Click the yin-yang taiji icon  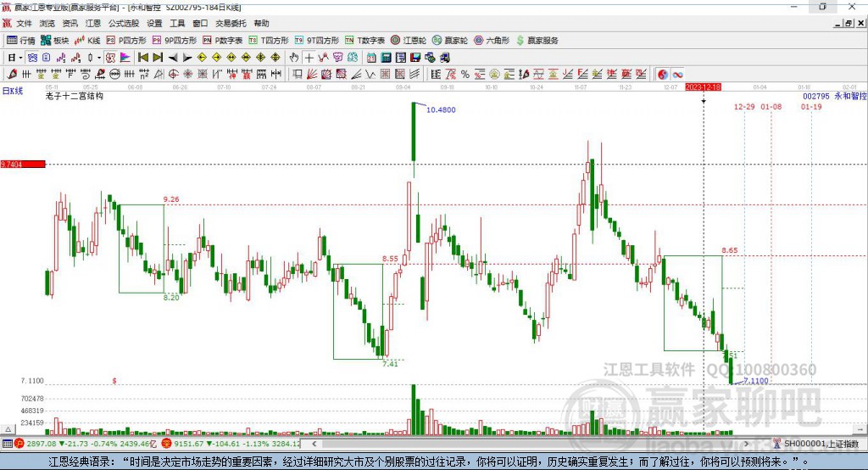(x=662, y=74)
